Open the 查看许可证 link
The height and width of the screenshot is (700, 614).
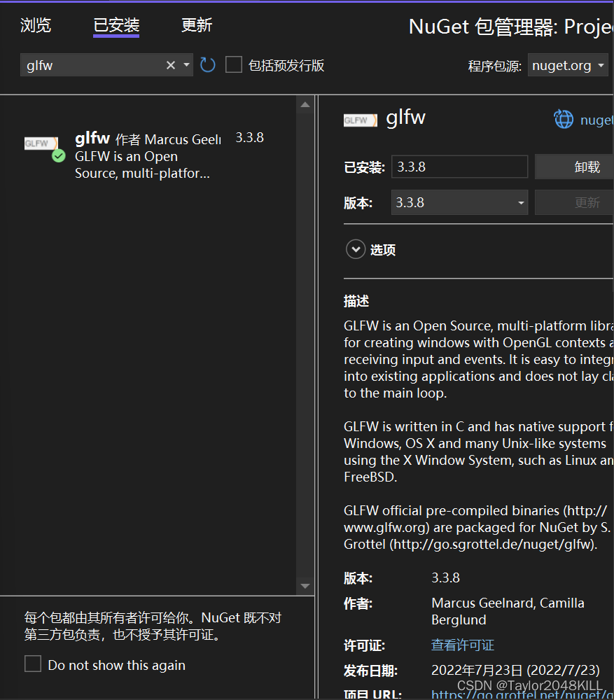[x=463, y=645]
